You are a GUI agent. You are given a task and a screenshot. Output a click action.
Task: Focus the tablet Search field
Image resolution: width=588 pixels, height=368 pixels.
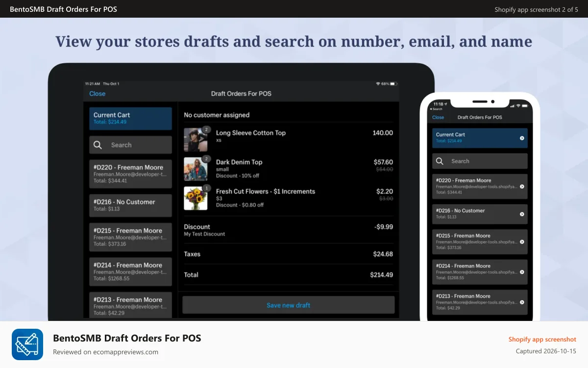coord(130,145)
